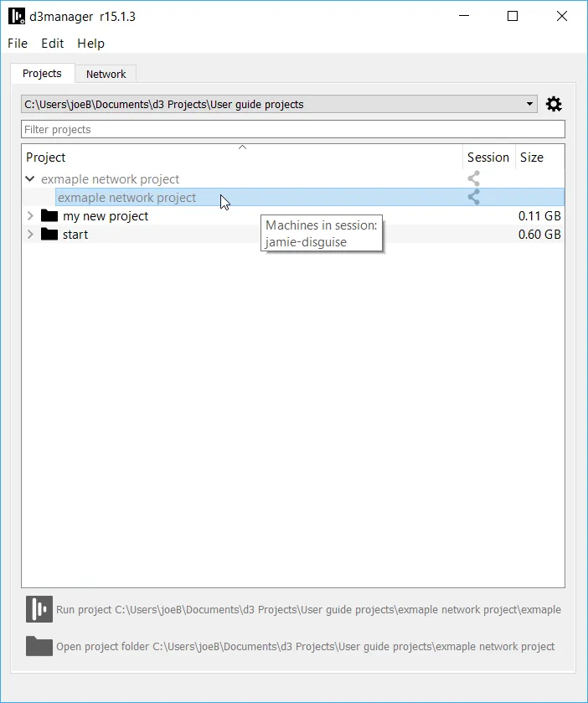This screenshot has height=703, width=588.
Task: Open the File menu
Action: pyautogui.click(x=18, y=44)
